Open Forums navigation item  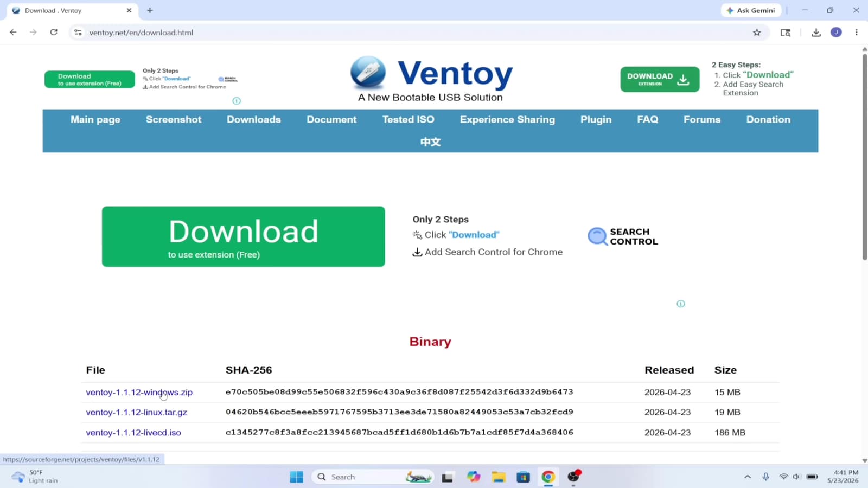[x=702, y=119]
